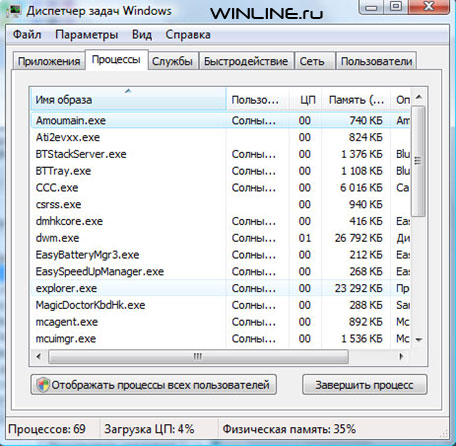Sort by the Пользо... column header

point(257,99)
